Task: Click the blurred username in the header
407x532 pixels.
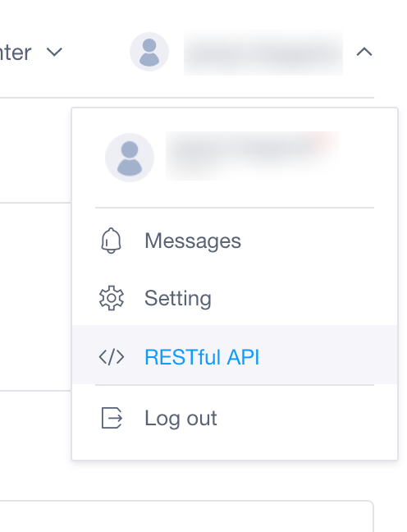Action: [x=263, y=53]
